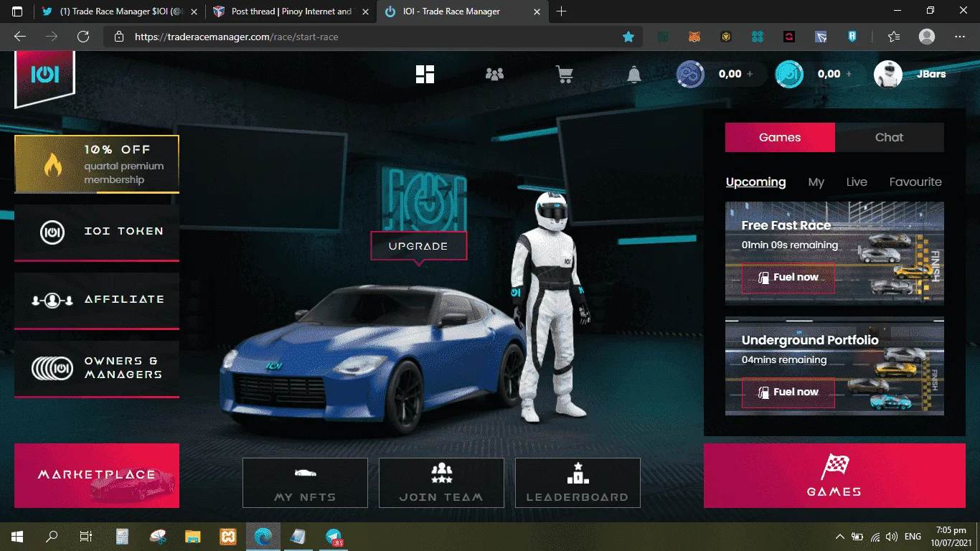Screen dimensions: 980x551
Task: Click the yellow cube extension icon
Action: pos(726,37)
